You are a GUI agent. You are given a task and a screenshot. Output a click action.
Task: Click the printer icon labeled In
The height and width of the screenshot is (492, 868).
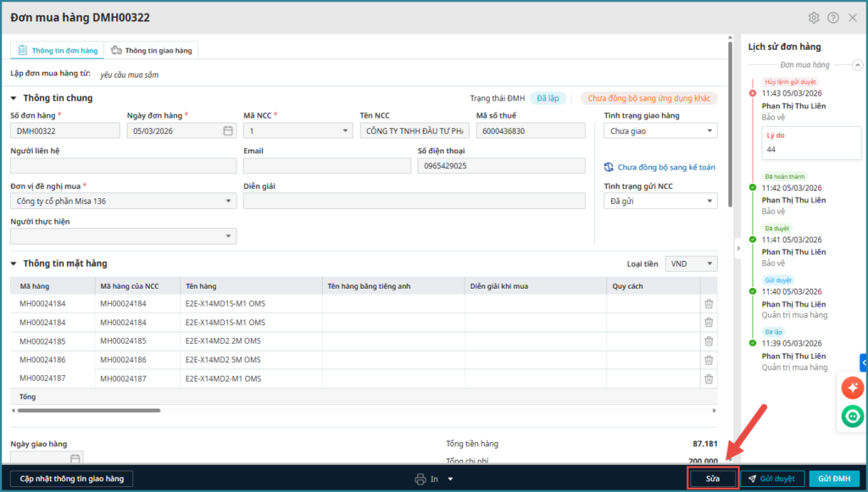click(420, 479)
